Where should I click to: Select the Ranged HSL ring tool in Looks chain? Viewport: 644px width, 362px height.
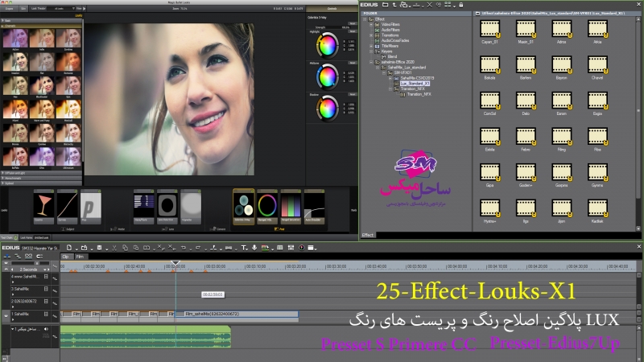(x=267, y=206)
